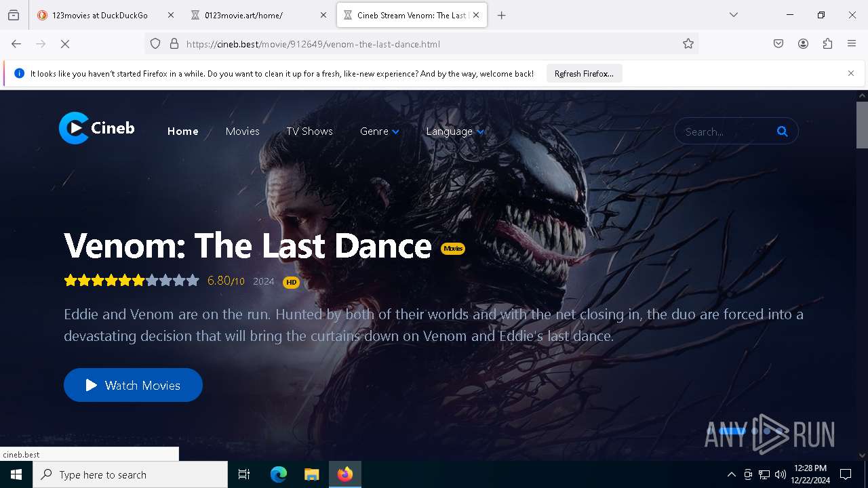List all tabs dropdown

click(x=734, y=15)
